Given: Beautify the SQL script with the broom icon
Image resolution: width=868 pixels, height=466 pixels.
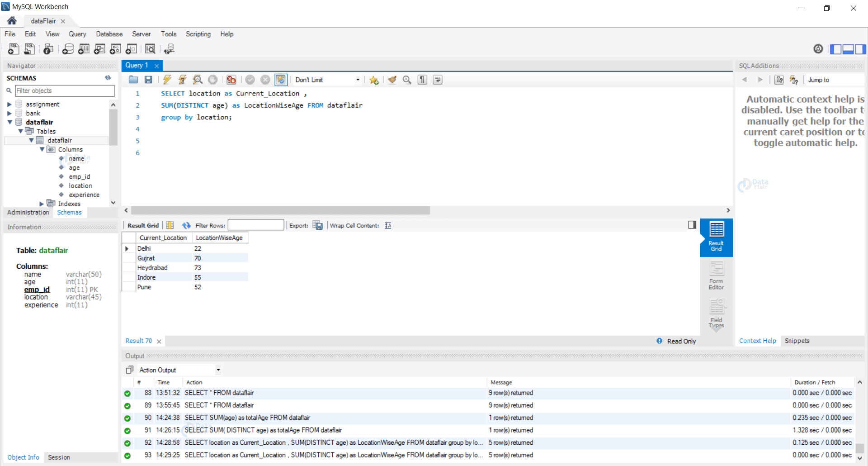Looking at the screenshot, I should pos(392,80).
